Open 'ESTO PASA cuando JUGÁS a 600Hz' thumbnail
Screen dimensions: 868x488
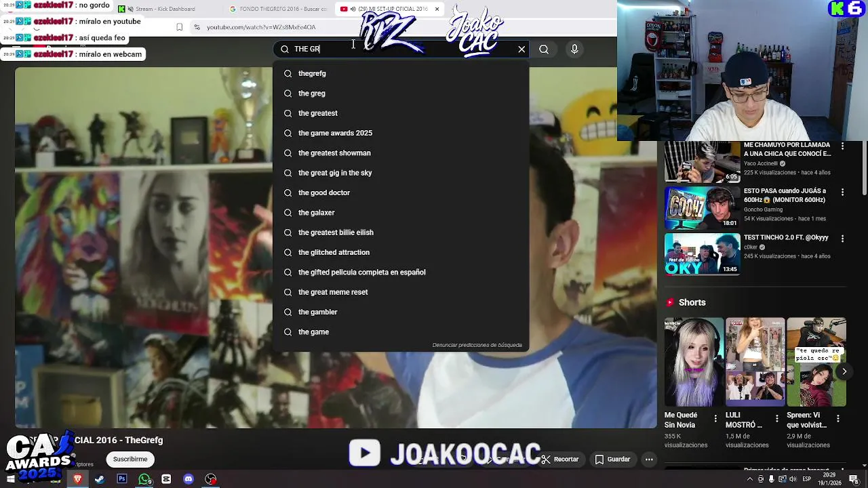coord(702,208)
